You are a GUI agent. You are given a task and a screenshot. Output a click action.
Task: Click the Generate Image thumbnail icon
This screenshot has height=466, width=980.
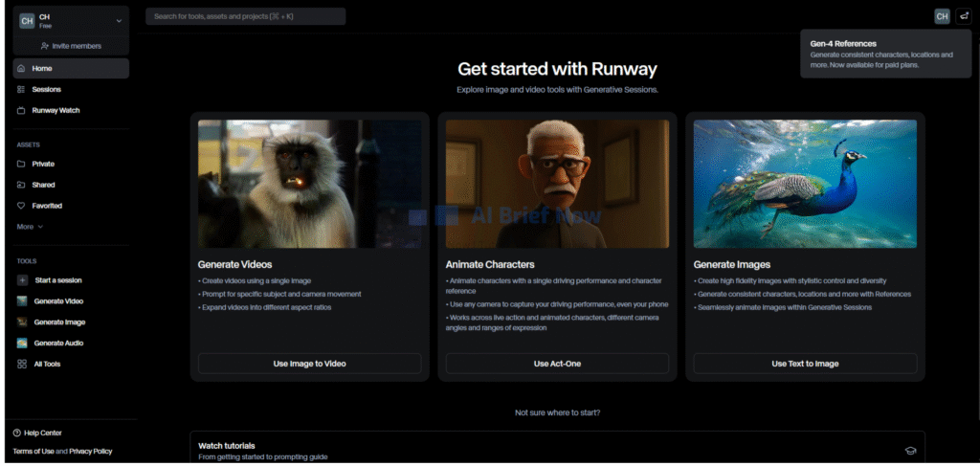pos(22,322)
